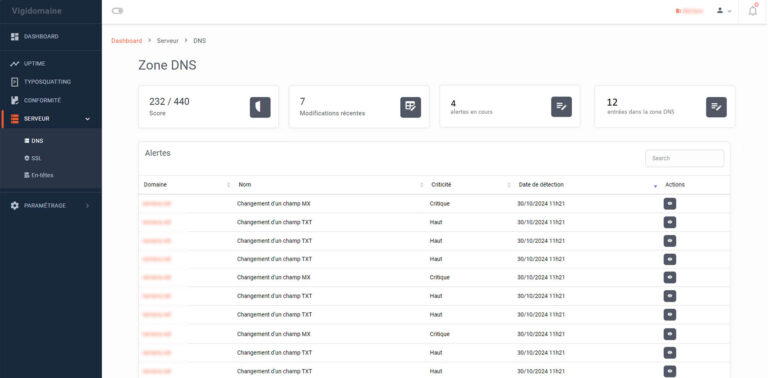Click the Score shield icon
Image resolution: width=768 pixels, height=378 pixels.
click(260, 107)
